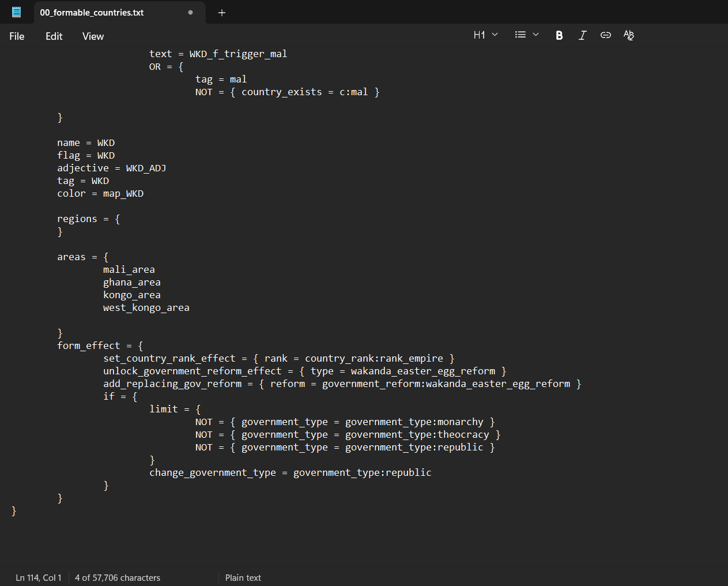This screenshot has height=586, width=728.
Task: Click on areas = { line
Action: 83,257
